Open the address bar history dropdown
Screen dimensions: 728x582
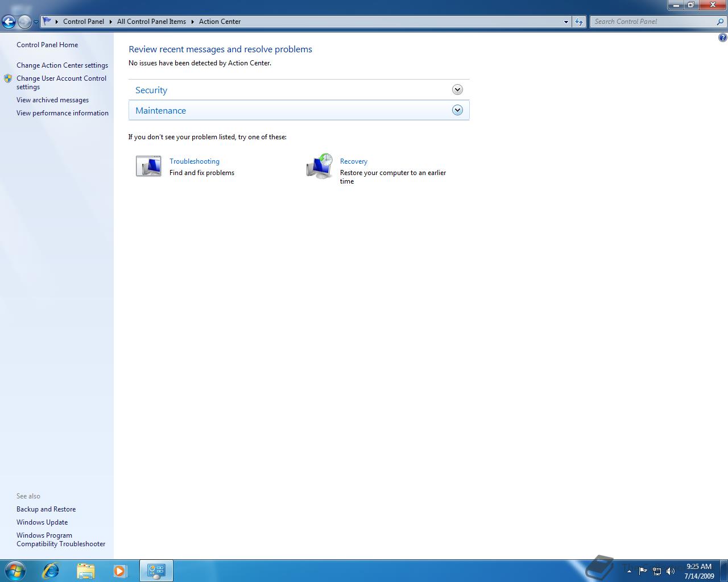pyautogui.click(x=566, y=22)
